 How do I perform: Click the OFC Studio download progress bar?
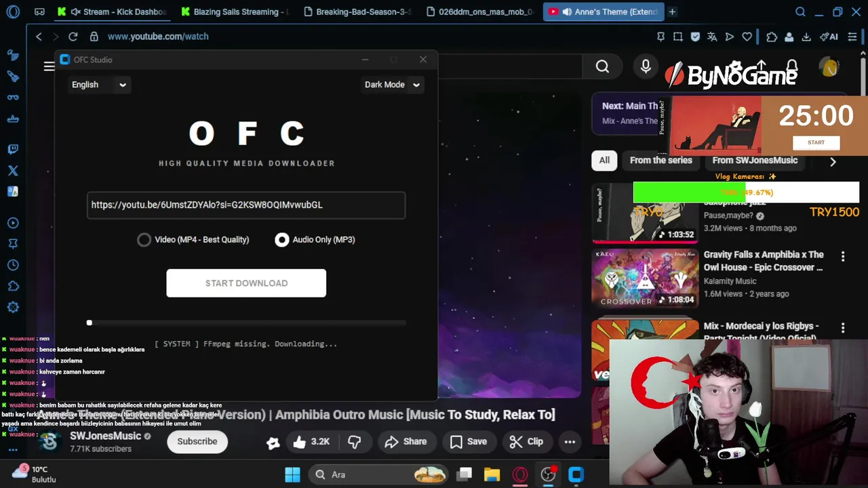pos(246,323)
